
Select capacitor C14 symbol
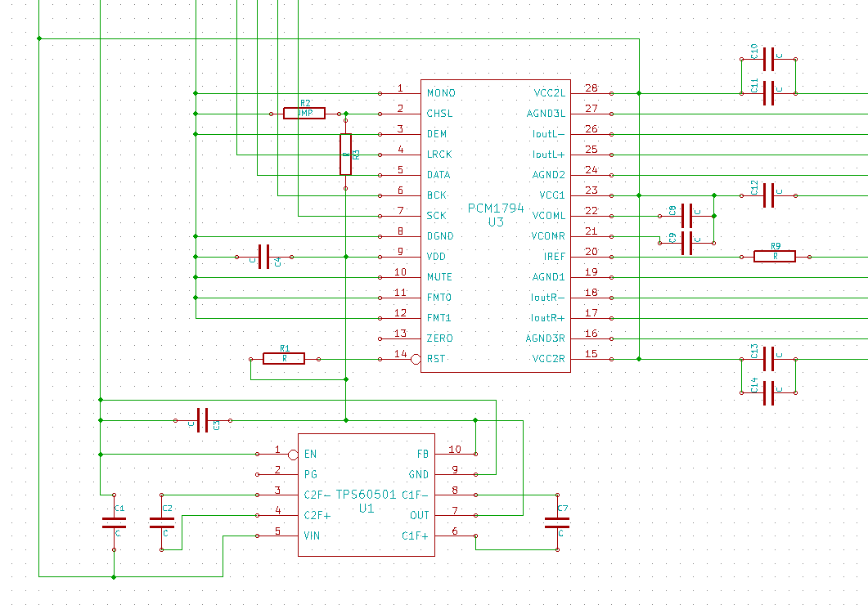click(x=768, y=392)
